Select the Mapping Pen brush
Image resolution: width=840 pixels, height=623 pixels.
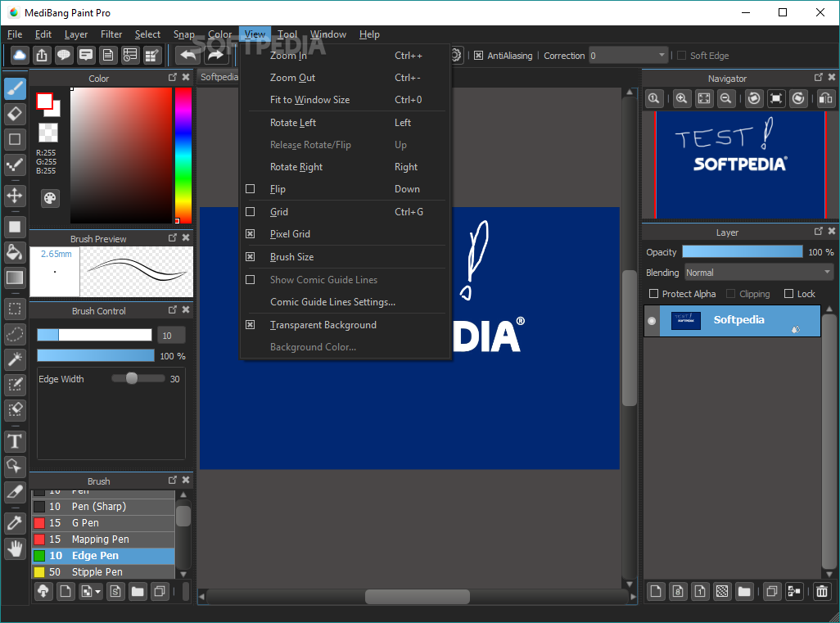pos(103,539)
